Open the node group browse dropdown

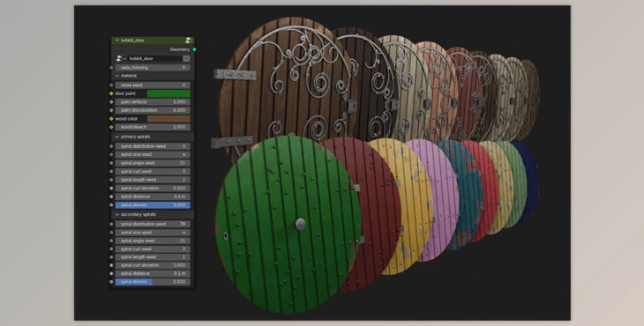120,59
